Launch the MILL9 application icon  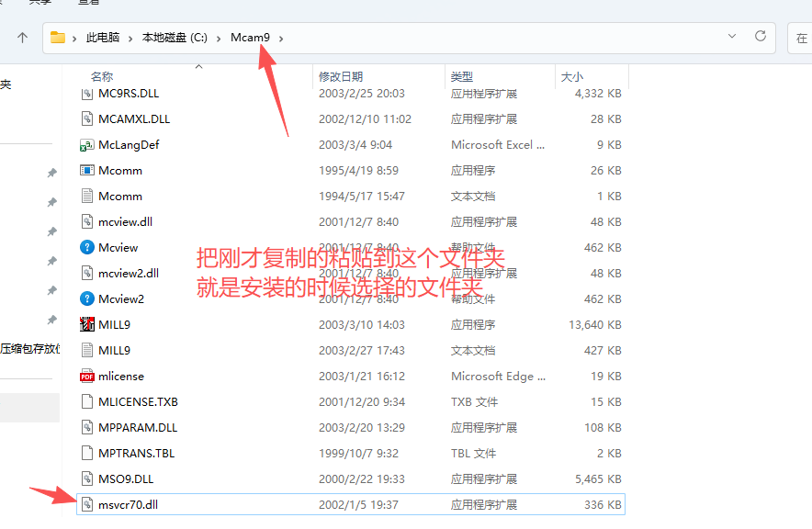88,324
